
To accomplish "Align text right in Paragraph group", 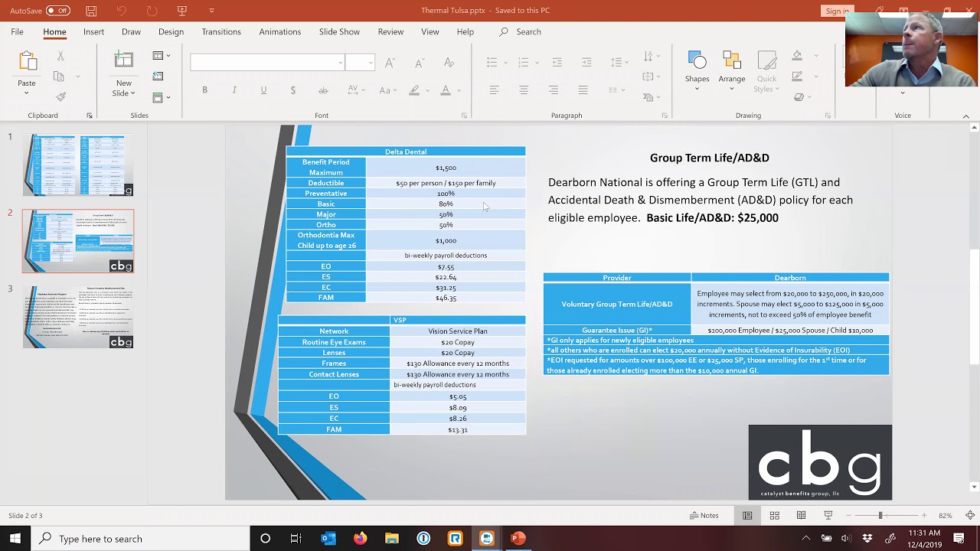I will click(x=554, y=90).
